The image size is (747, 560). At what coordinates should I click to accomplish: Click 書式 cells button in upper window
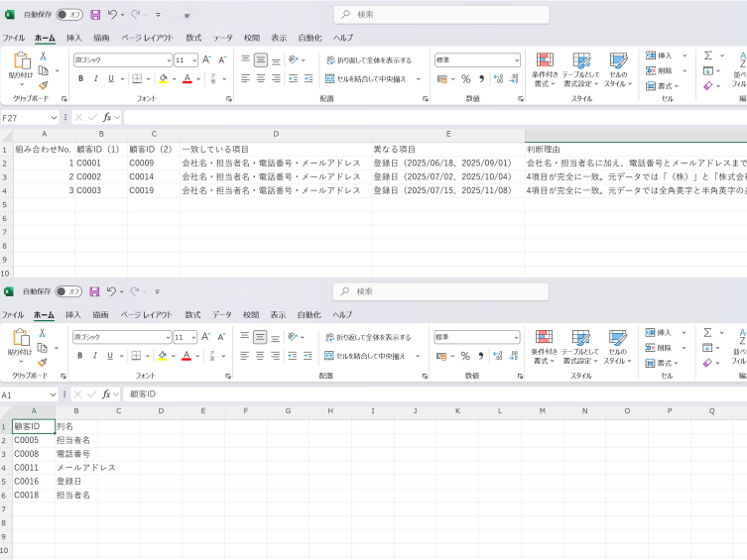coord(663,86)
